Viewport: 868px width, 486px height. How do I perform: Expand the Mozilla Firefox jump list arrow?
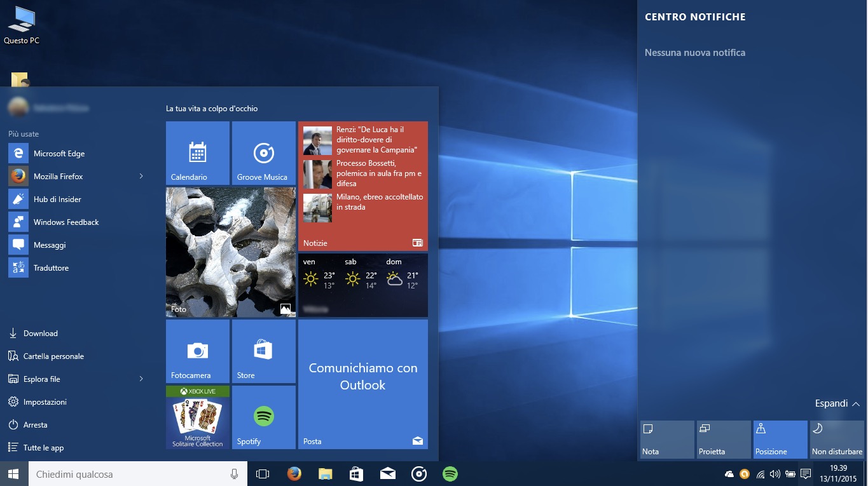(141, 177)
